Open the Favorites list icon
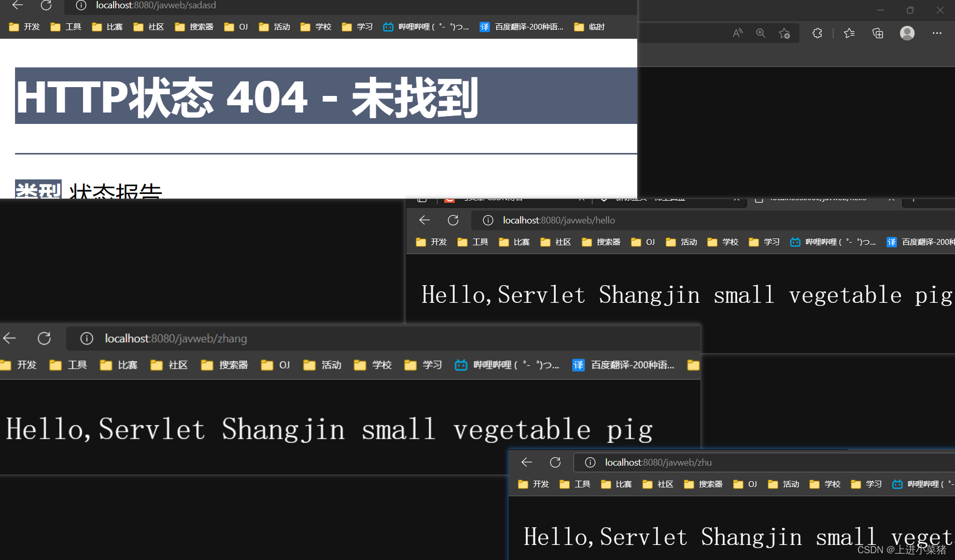The width and height of the screenshot is (955, 560). [x=849, y=33]
